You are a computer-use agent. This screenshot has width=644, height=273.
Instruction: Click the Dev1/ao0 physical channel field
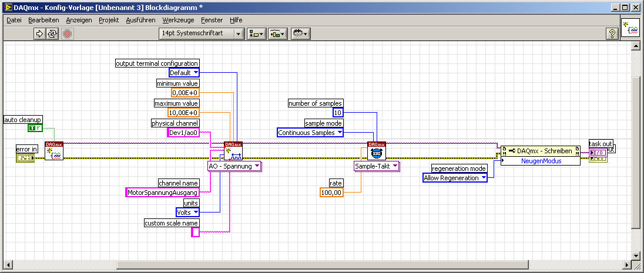(x=183, y=132)
